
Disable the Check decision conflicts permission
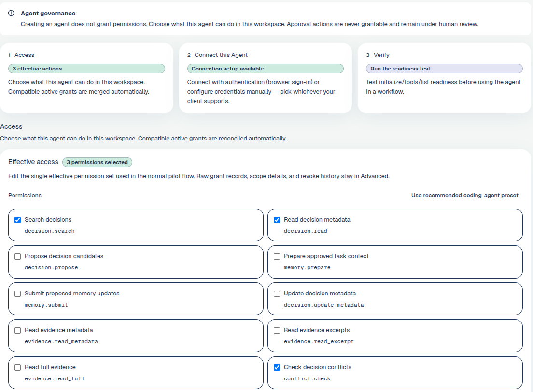[x=277, y=367]
